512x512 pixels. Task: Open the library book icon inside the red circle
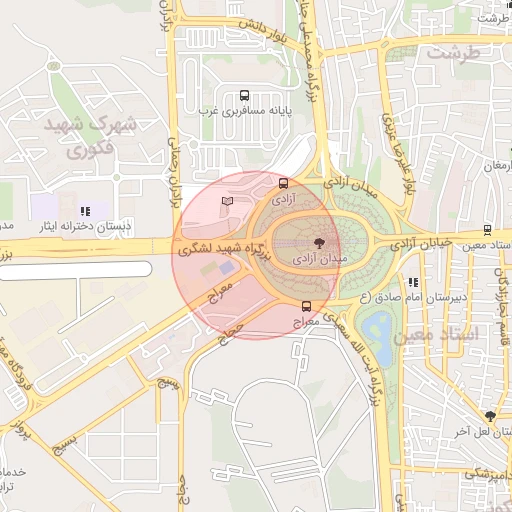[227, 201]
